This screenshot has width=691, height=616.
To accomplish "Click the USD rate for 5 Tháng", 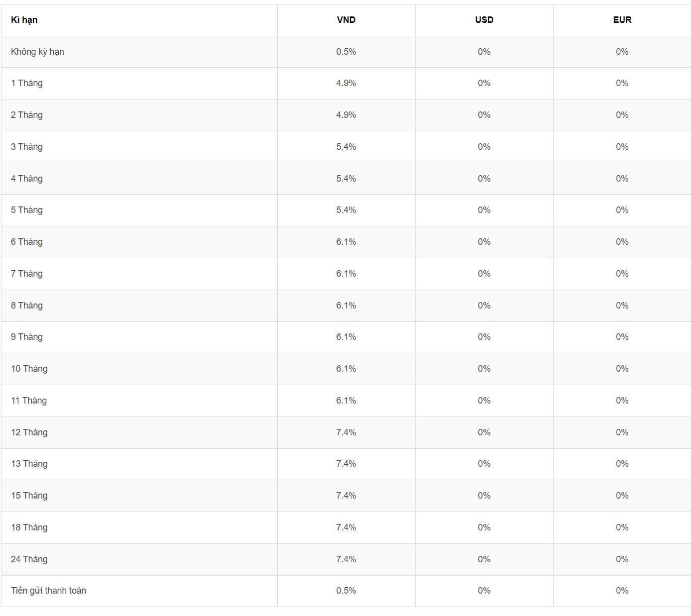I will (x=484, y=210).
